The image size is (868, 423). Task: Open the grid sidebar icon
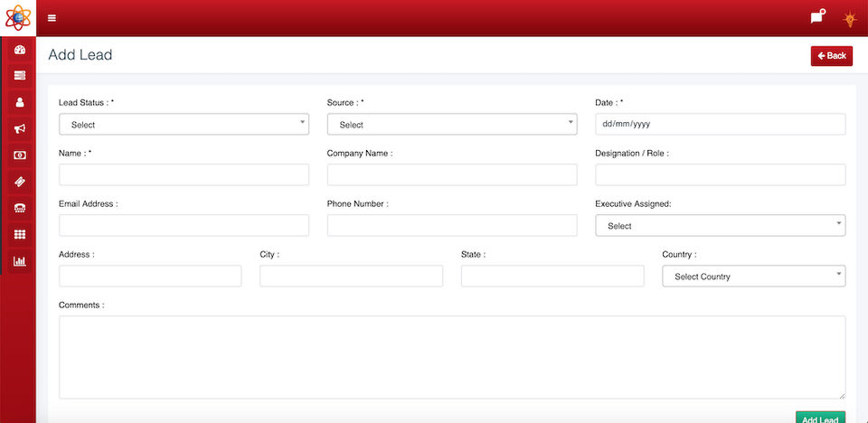(x=20, y=235)
